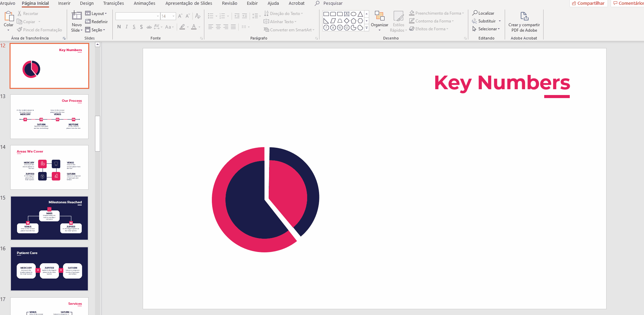Screen dimensions: 644x315
Task: Open the Direção do Texto dropdown
Action: click(283, 14)
